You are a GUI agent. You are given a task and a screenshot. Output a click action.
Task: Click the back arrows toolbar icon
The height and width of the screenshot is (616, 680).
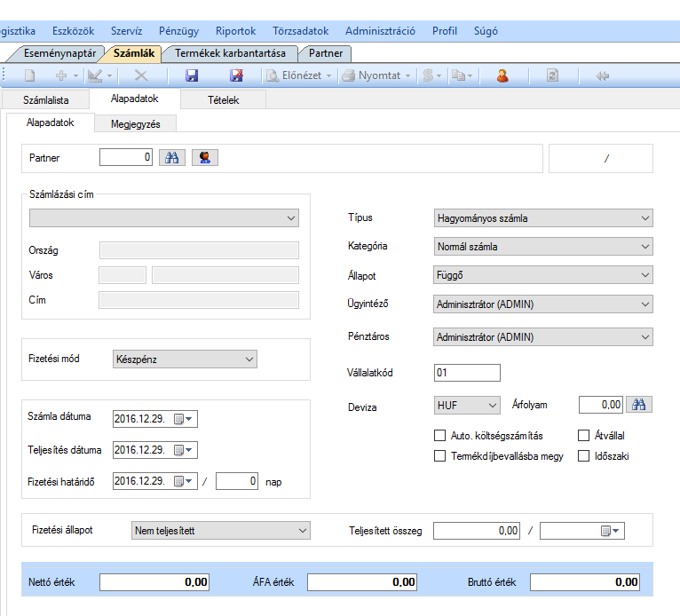(x=602, y=75)
